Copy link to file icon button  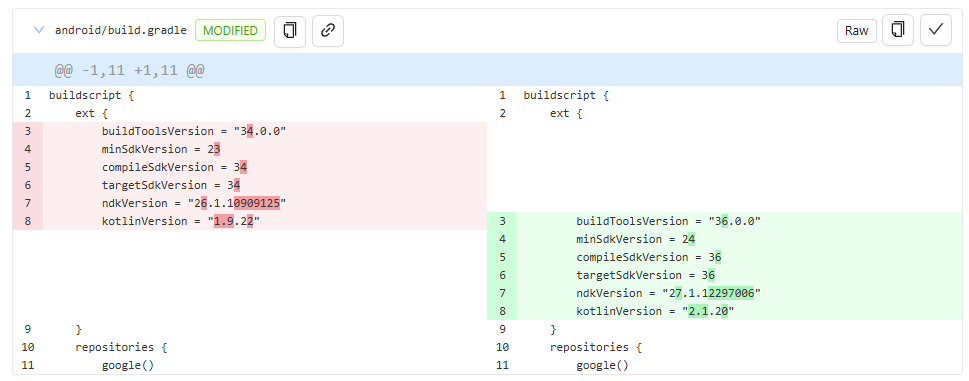click(328, 30)
